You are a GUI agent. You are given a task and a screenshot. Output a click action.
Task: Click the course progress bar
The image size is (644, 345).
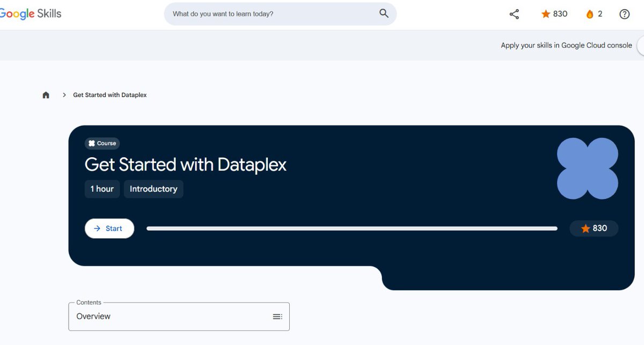coord(352,229)
